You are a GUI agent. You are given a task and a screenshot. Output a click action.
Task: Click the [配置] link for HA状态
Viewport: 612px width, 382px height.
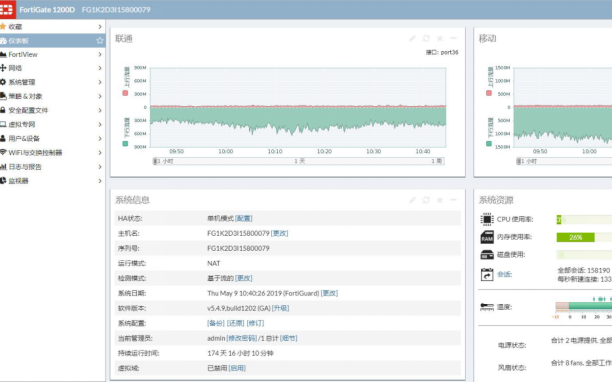244,219
